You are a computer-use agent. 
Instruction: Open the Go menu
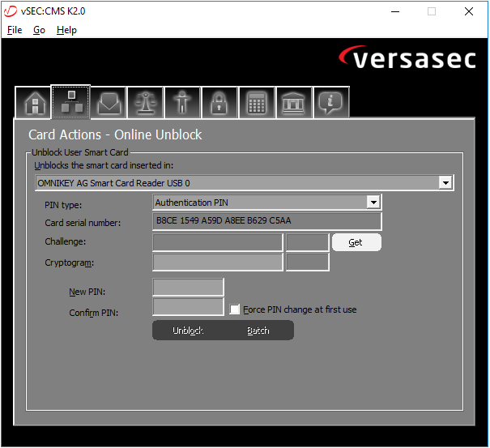pos(40,30)
